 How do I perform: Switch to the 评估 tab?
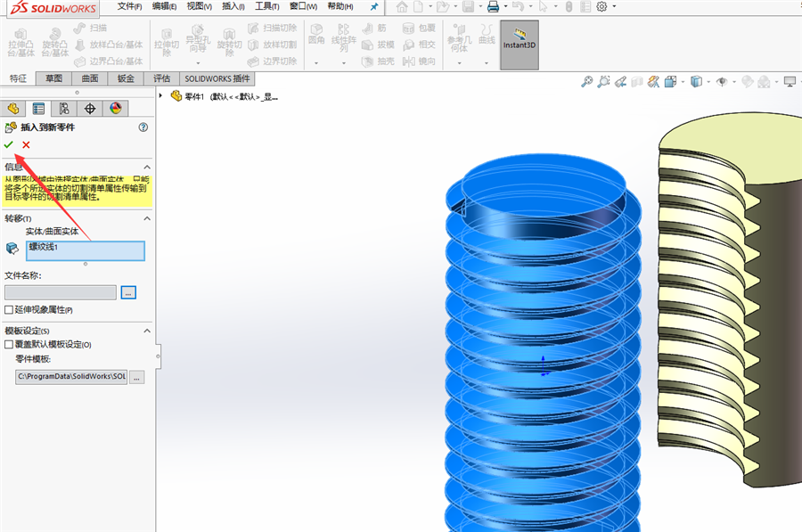click(161, 78)
